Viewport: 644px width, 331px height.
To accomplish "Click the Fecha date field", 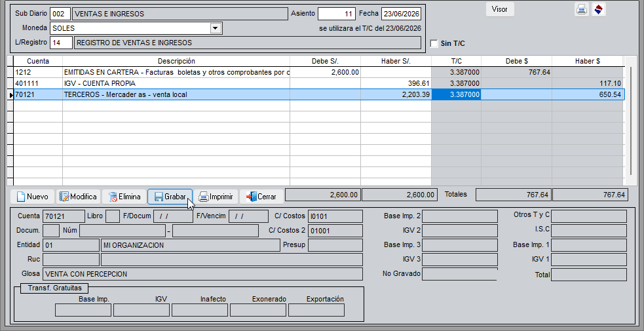I will [401, 14].
